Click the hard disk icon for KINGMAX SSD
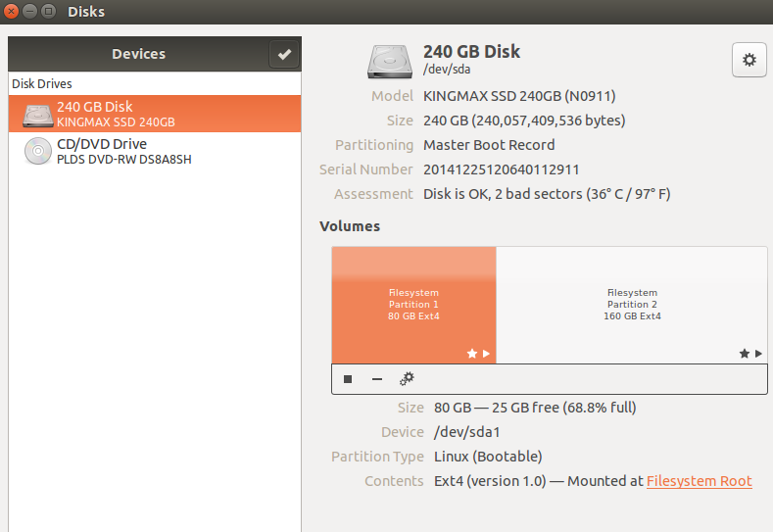Viewport: 773px width, 532px height. pyautogui.click(x=38, y=116)
